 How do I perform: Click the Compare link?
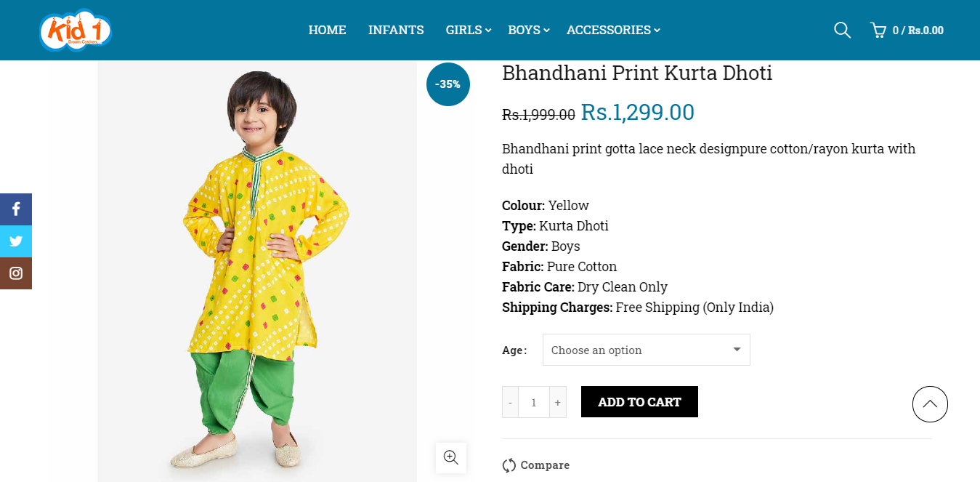click(545, 465)
